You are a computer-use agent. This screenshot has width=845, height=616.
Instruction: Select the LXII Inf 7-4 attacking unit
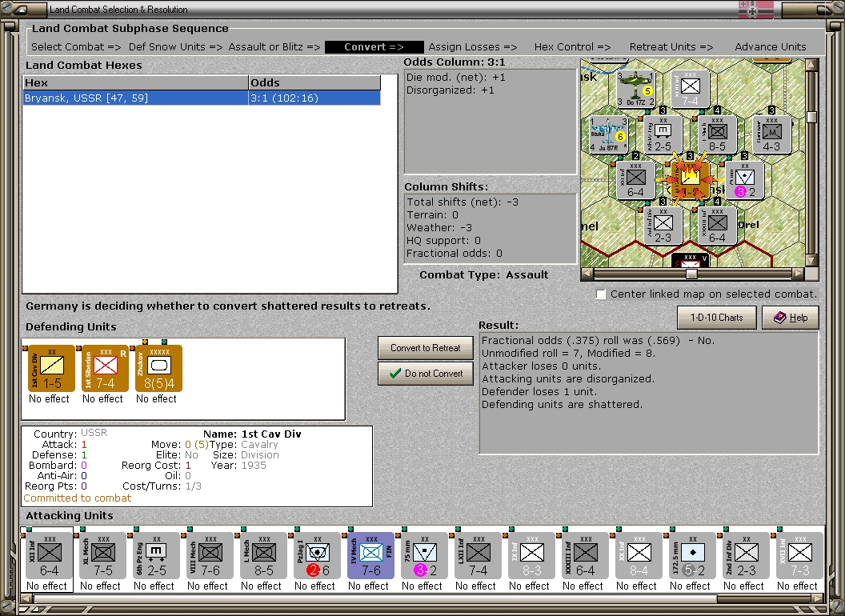[478, 556]
